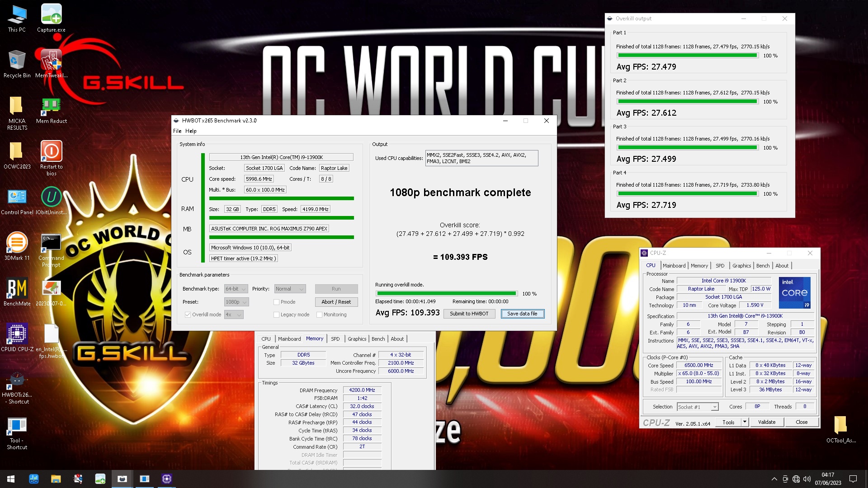
Task: Open Command Prompt desktop shortcut
Action: (51, 250)
